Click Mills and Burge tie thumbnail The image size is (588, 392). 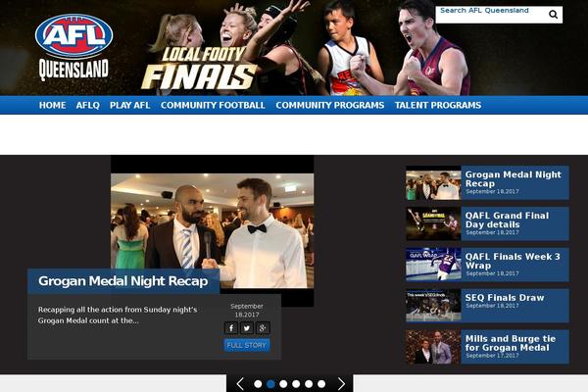pyautogui.click(x=433, y=347)
